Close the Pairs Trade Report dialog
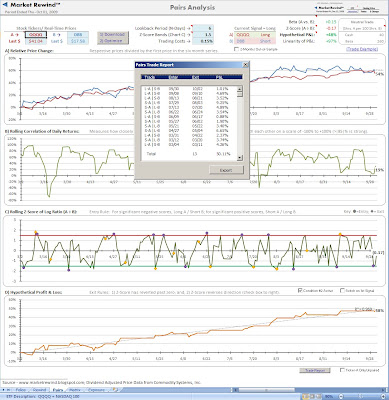The width and height of the screenshot is (389, 400). (x=245, y=65)
